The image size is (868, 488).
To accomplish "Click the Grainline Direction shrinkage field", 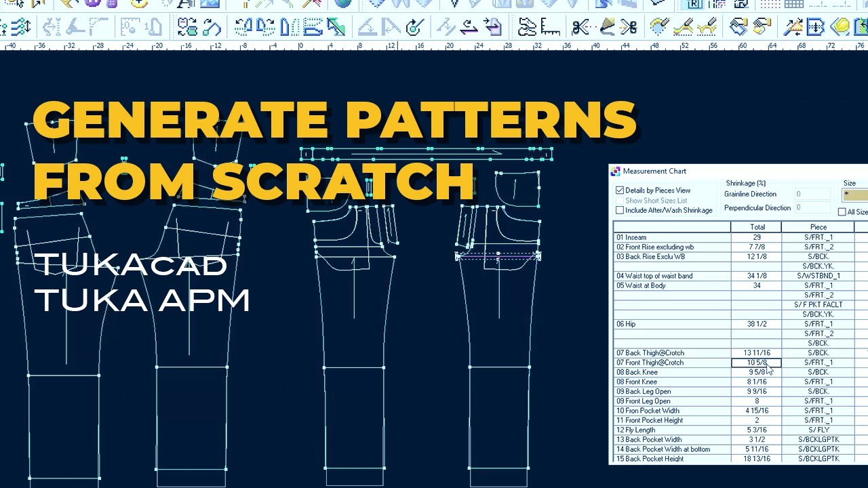I will (812, 195).
